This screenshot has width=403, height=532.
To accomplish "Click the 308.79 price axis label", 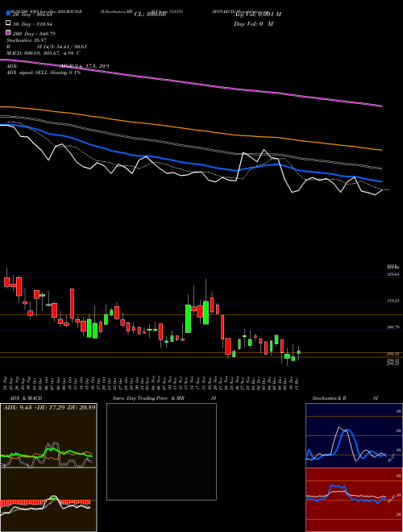I will coord(393,327).
